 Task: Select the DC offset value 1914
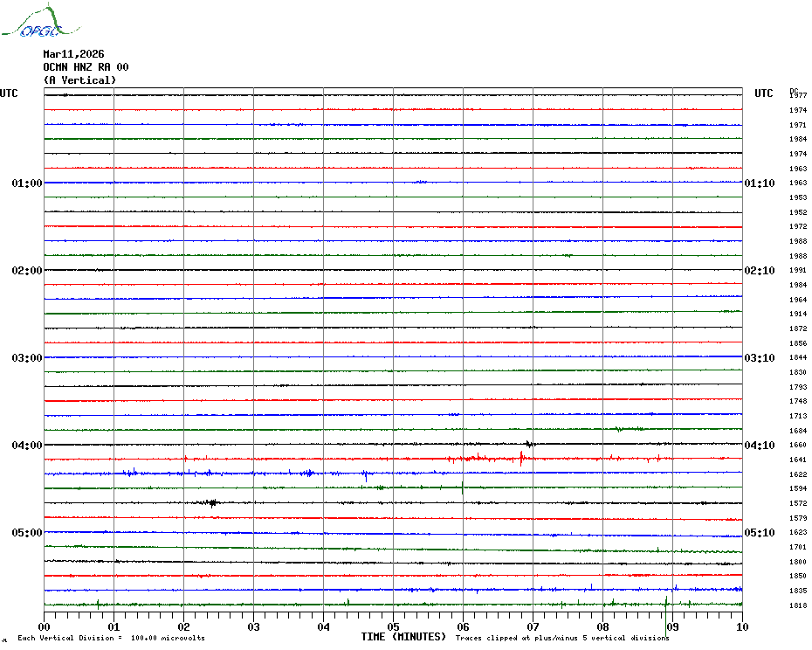coord(797,314)
